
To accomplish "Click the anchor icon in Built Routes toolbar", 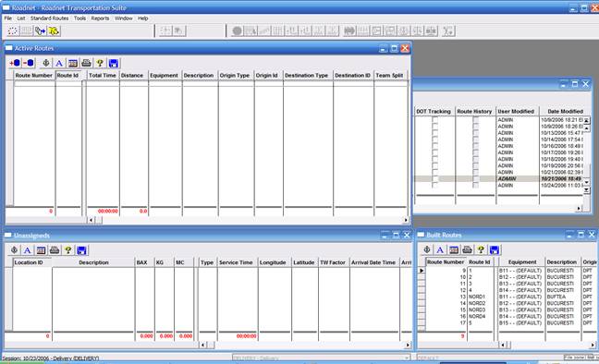I will (427, 249).
